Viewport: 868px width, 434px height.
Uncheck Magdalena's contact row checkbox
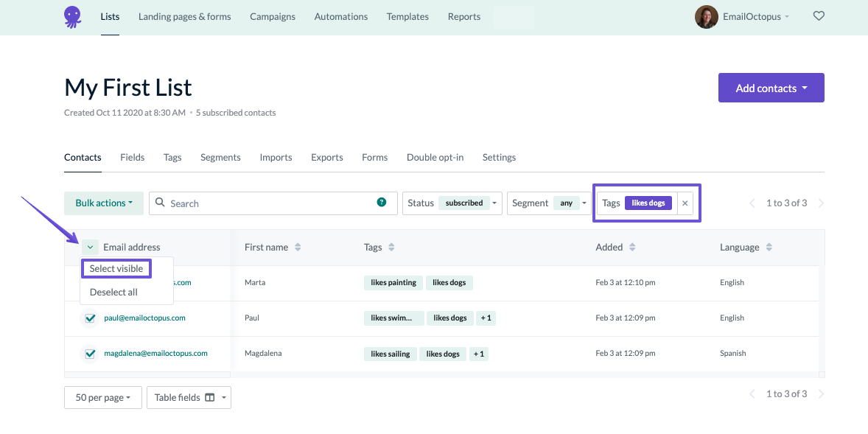tap(90, 353)
